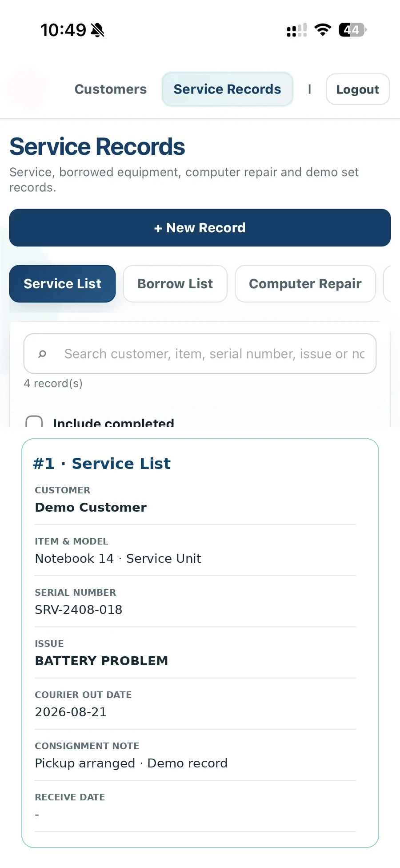Select the Service List tab
400x868 pixels.
pos(63,284)
